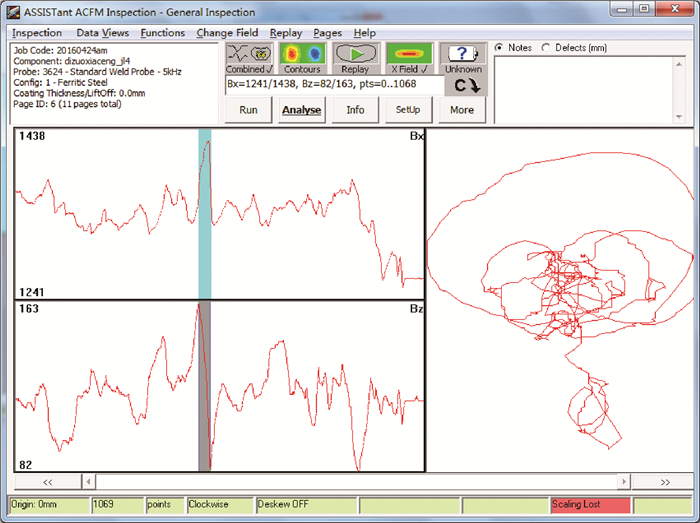
Task: Open the Contours view icon
Action: 301,54
